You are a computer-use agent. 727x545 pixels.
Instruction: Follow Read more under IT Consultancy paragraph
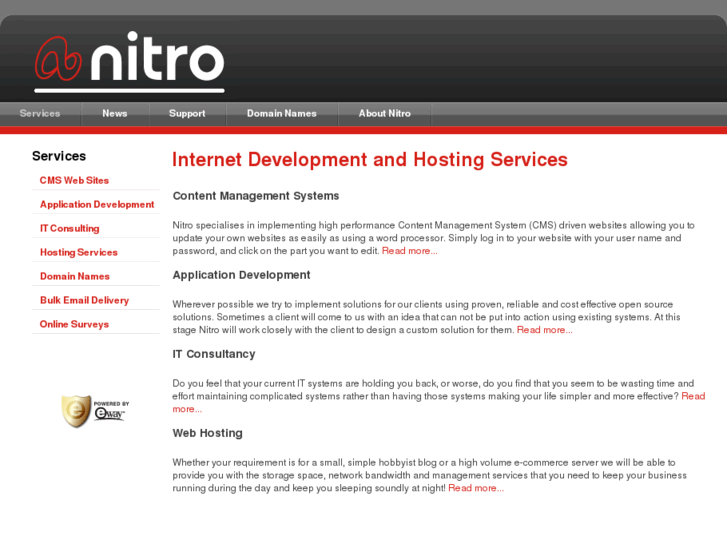point(693,396)
